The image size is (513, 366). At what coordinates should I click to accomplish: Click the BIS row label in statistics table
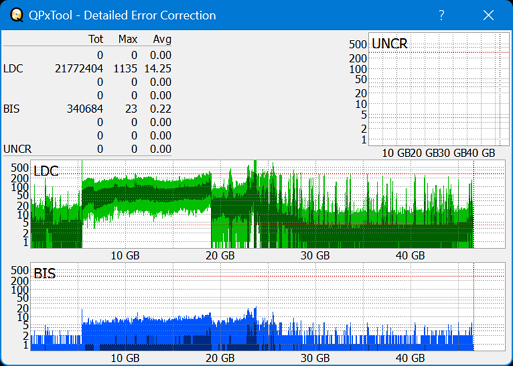tap(11, 109)
